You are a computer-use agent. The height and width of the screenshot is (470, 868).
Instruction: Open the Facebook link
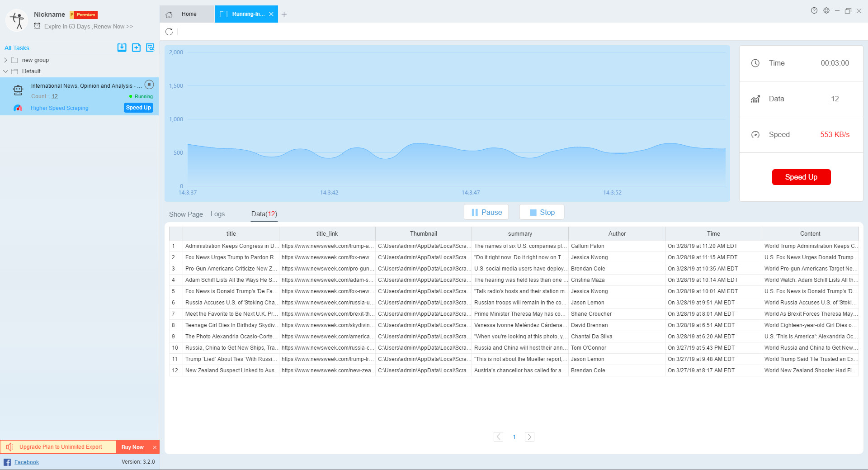click(27, 462)
